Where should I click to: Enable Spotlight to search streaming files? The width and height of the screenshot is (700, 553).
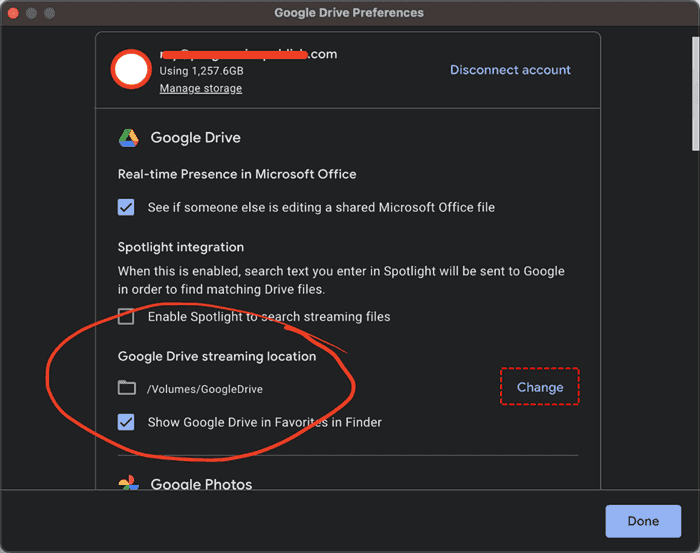(x=126, y=317)
